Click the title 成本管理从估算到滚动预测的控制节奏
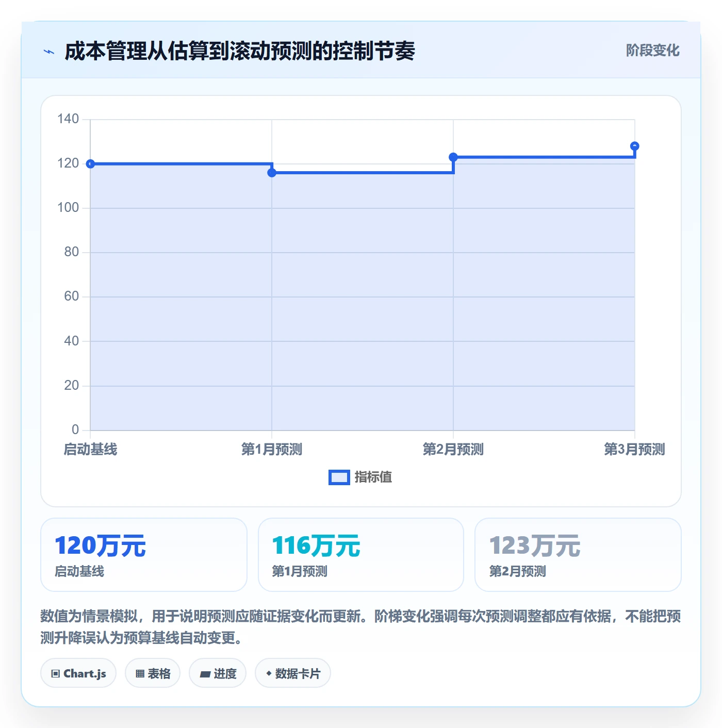This screenshot has width=722, height=728. tap(240, 52)
